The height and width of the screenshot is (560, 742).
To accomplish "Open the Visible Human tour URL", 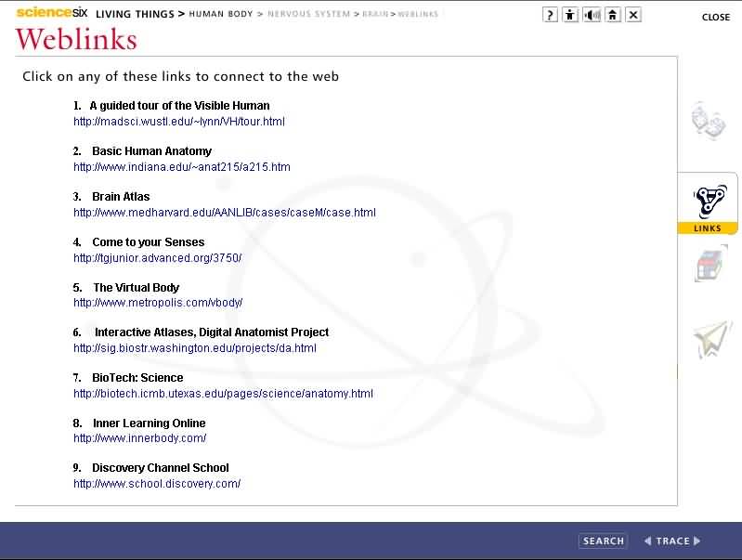I will click(x=179, y=122).
